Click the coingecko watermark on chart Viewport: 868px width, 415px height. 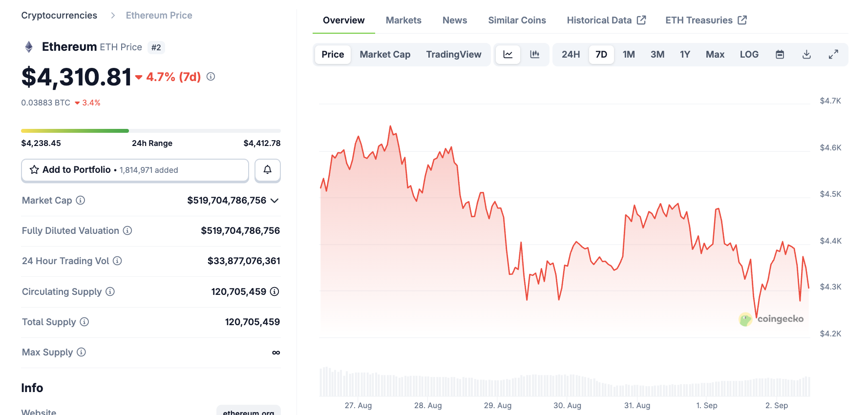point(772,319)
